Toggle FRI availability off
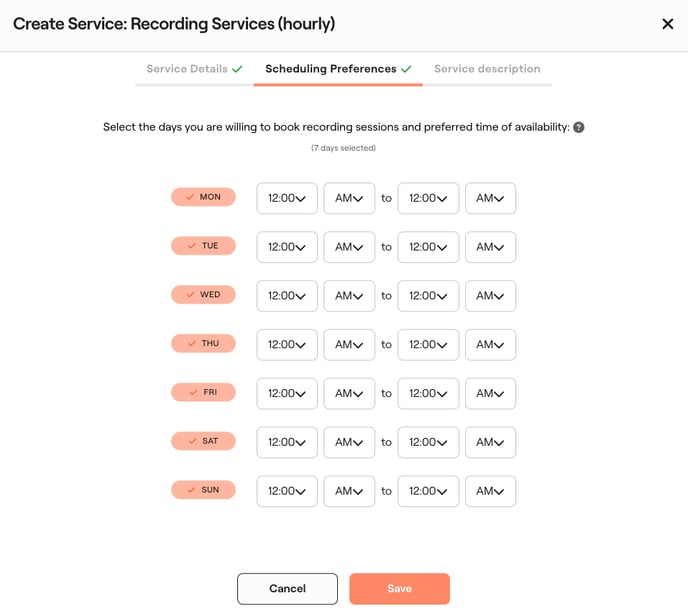 (203, 393)
